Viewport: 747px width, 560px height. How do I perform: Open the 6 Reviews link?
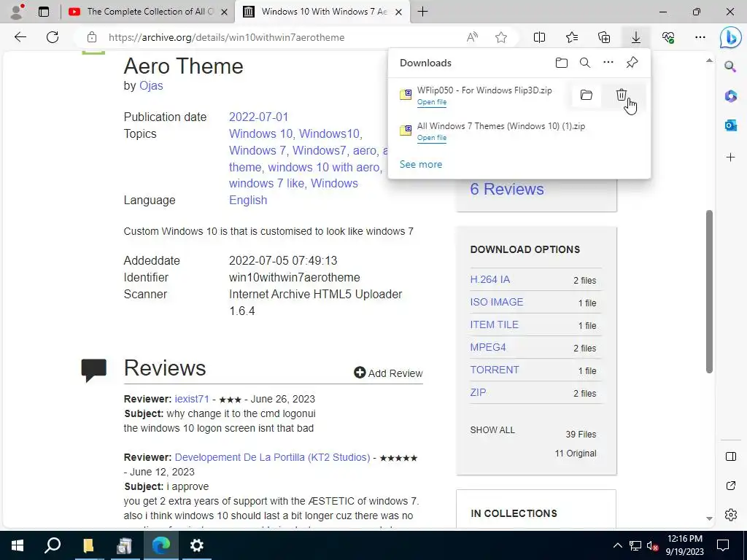click(x=507, y=189)
